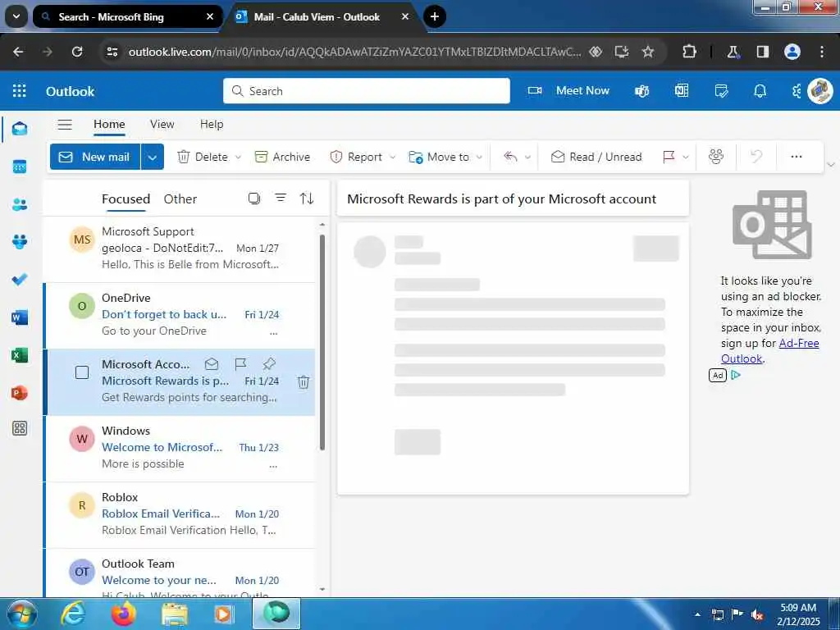This screenshot has width=840, height=630.
Task: Open People contacts in sidebar
Action: coord(20,204)
